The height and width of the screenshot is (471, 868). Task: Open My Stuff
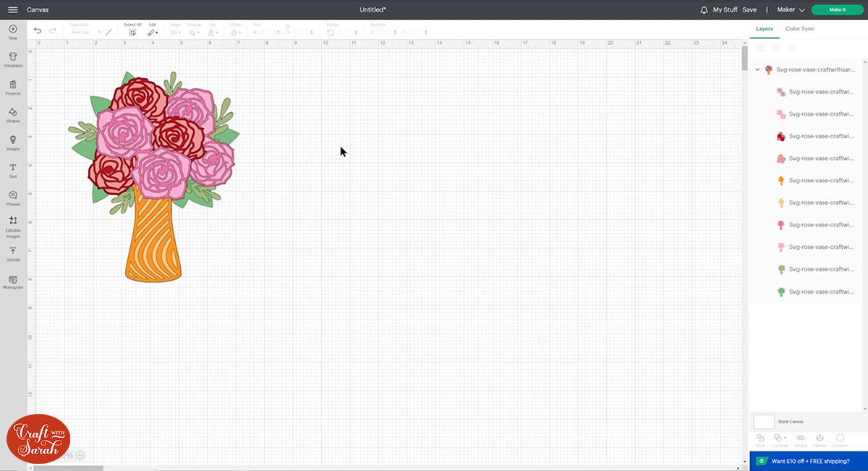(726, 10)
